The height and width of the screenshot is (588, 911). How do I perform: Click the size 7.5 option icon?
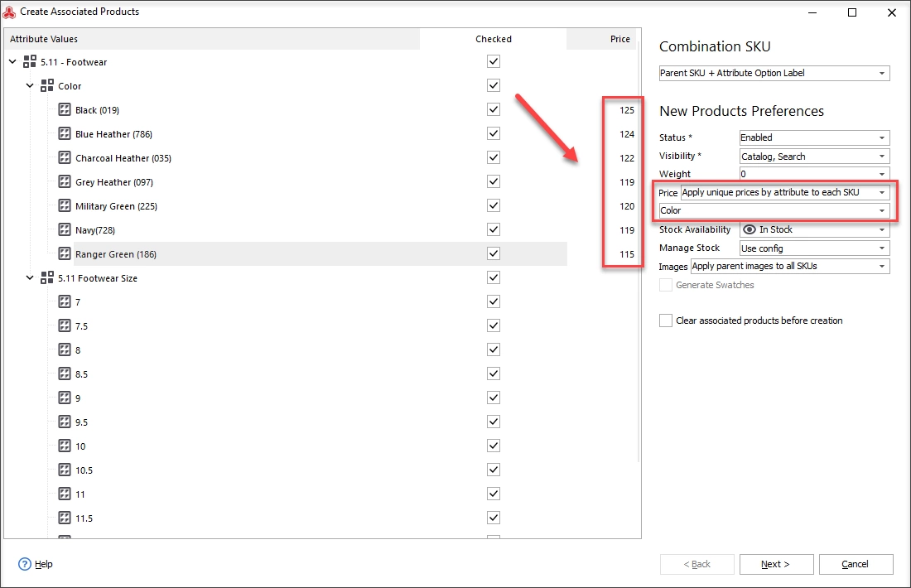pyautogui.click(x=65, y=325)
